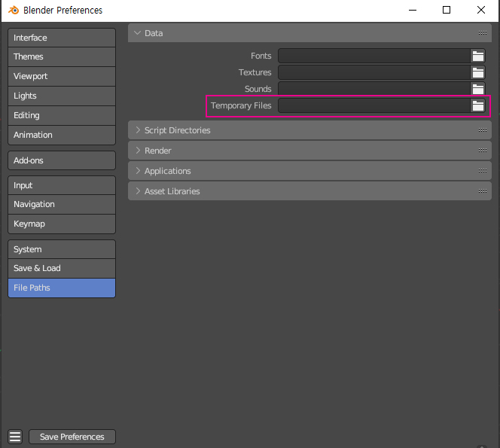The height and width of the screenshot is (448, 500).
Task: Expand the Applications panel
Action: point(138,171)
